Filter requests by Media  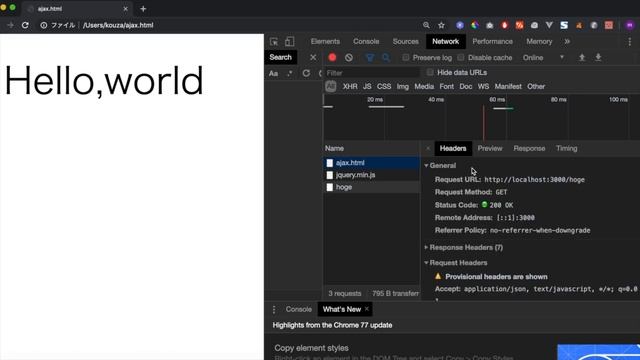coord(424,87)
